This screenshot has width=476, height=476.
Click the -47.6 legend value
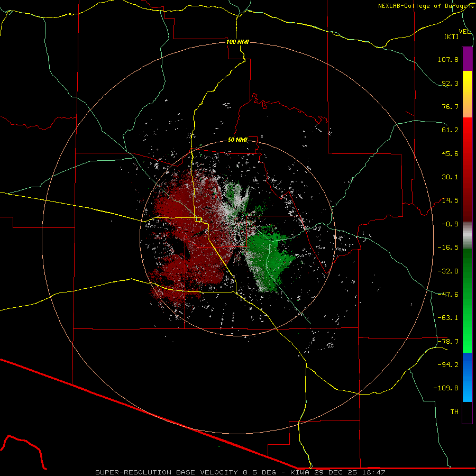click(448, 295)
